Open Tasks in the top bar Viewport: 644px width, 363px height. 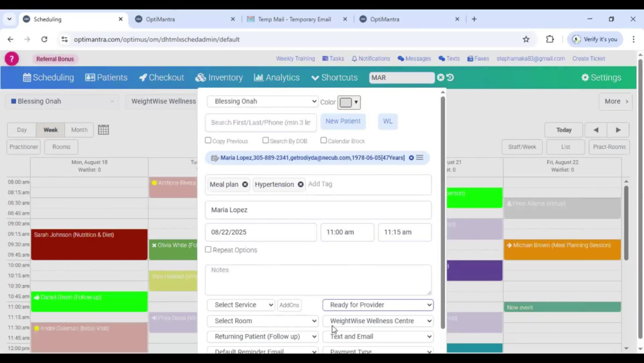pyautogui.click(x=333, y=59)
